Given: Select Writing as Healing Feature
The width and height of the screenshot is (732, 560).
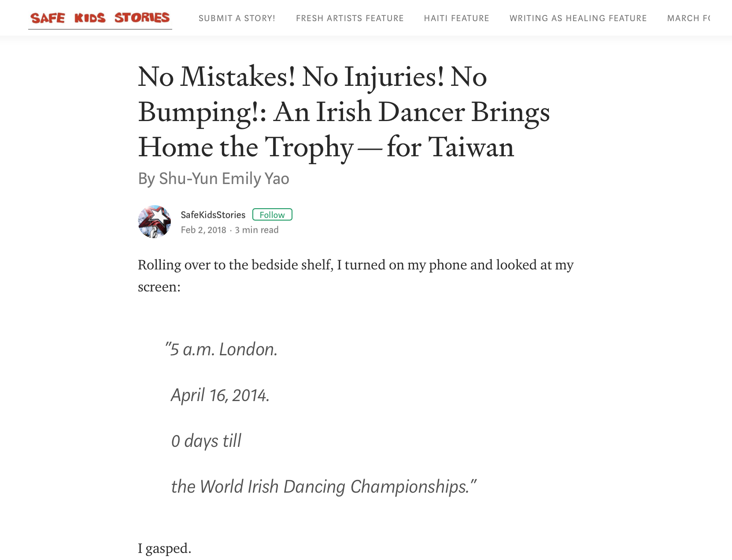Looking at the screenshot, I should [x=578, y=18].
